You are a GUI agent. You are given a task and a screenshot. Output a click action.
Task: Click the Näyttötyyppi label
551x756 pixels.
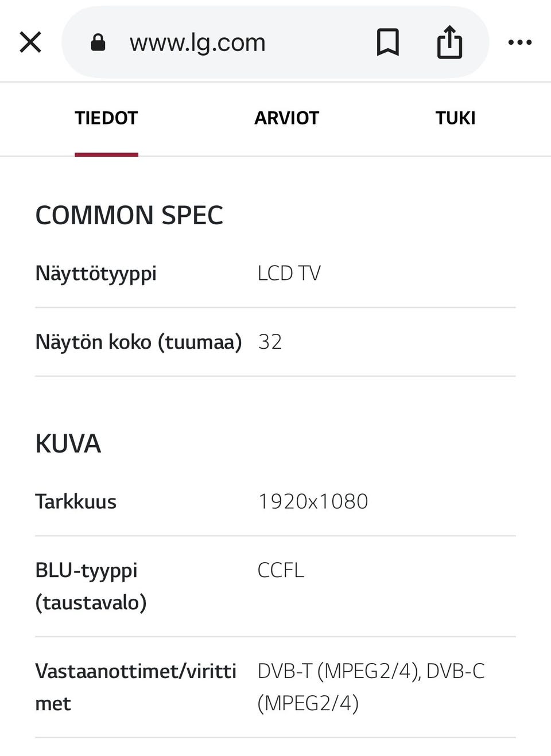tap(96, 273)
